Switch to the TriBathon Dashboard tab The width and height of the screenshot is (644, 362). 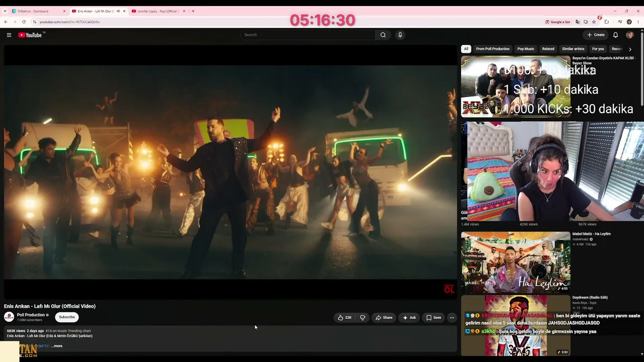[x=38, y=11]
